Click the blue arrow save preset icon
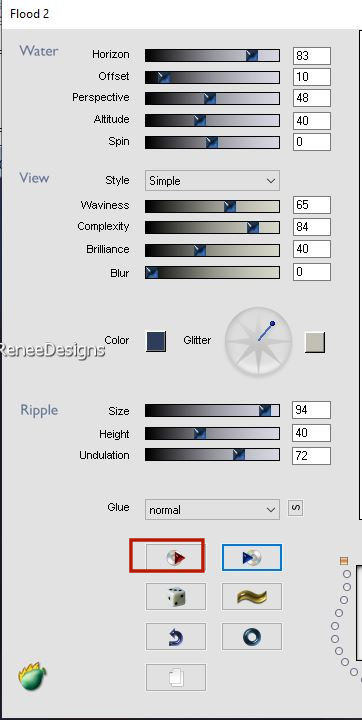362x720 pixels. click(252, 557)
